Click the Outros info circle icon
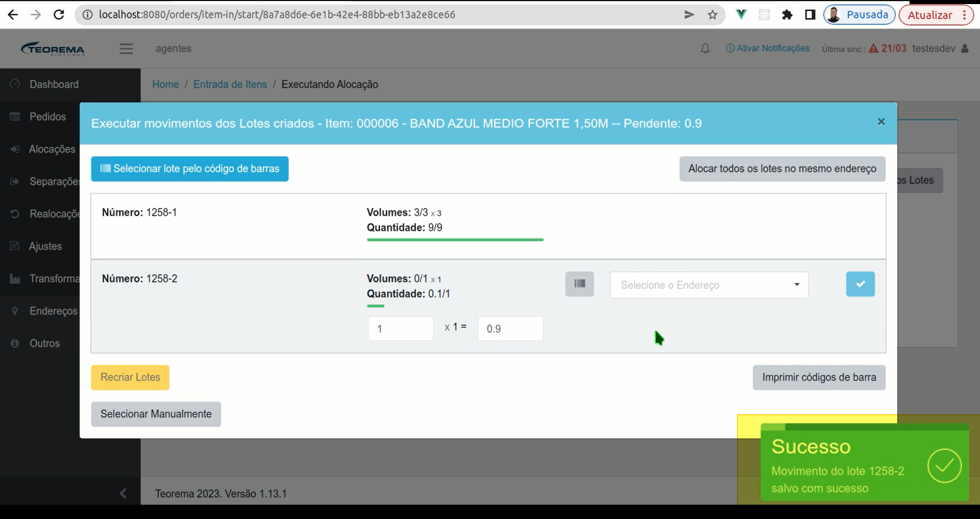The width and height of the screenshot is (980, 519). [15, 343]
